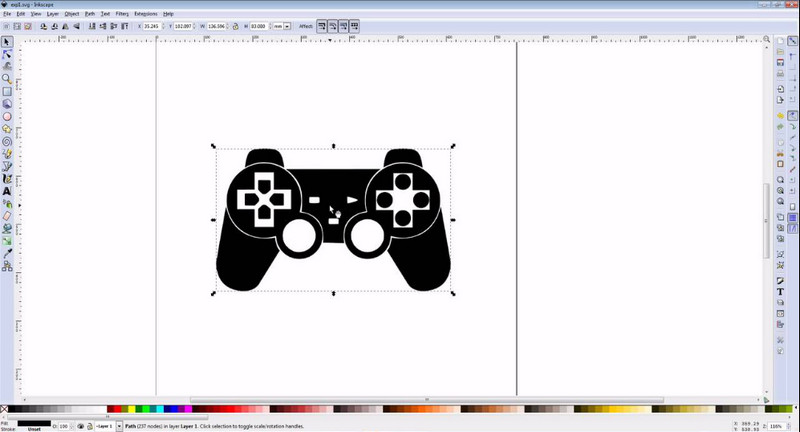Click the X coordinate input field

151,26
